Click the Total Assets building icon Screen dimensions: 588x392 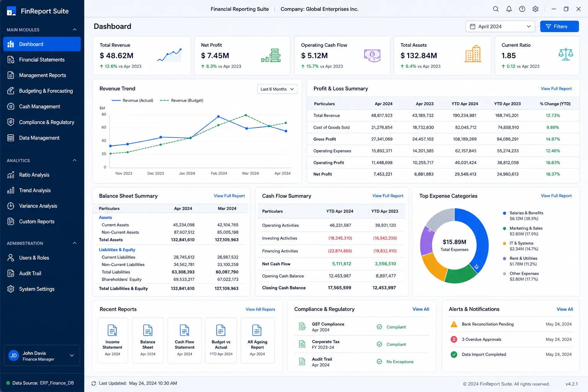coord(473,54)
